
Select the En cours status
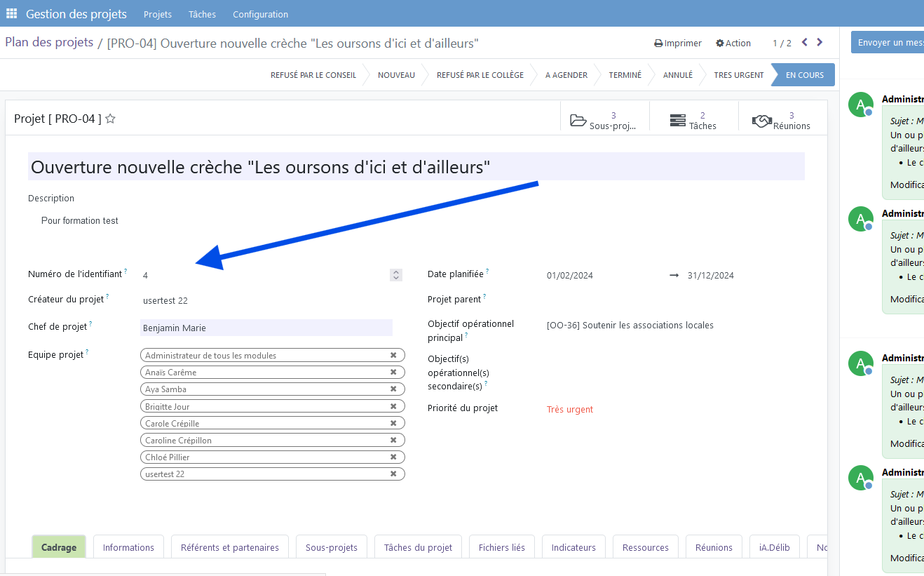805,75
